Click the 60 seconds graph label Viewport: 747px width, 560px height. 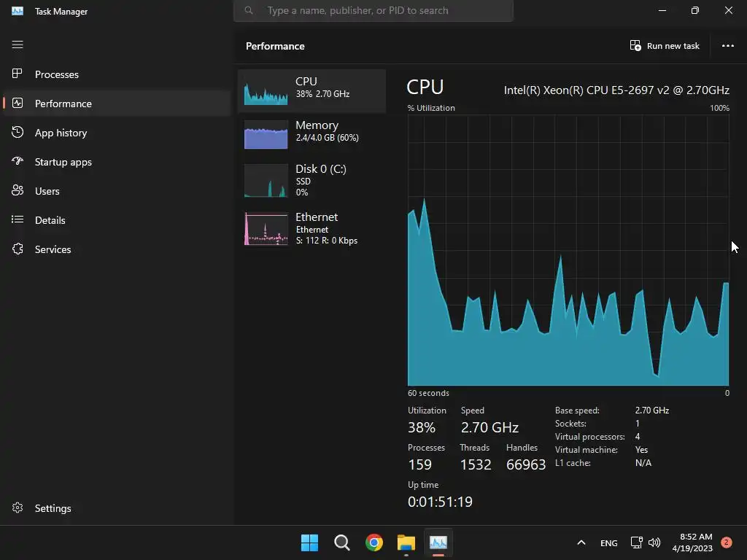point(428,393)
